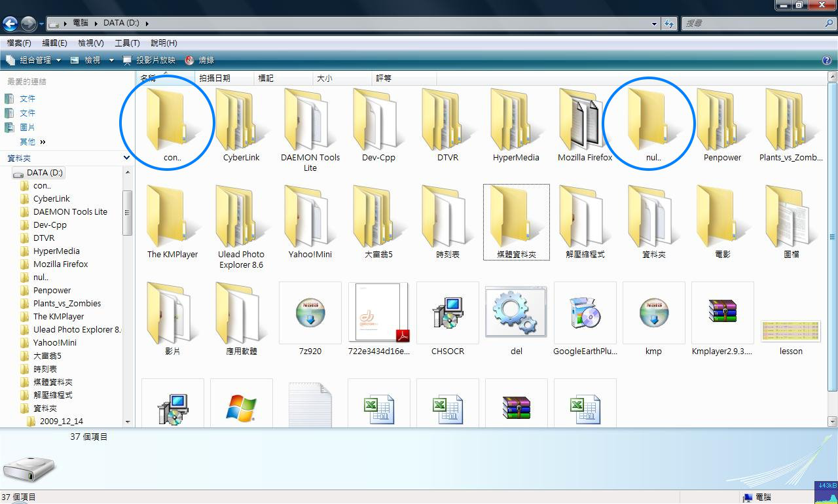
Task: Click the 燒錄 burn button
Action: coord(200,60)
